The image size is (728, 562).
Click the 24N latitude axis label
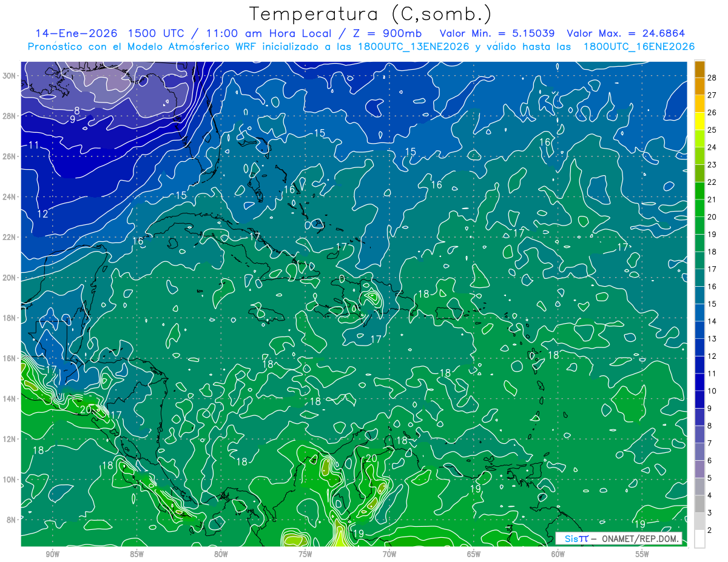point(9,197)
